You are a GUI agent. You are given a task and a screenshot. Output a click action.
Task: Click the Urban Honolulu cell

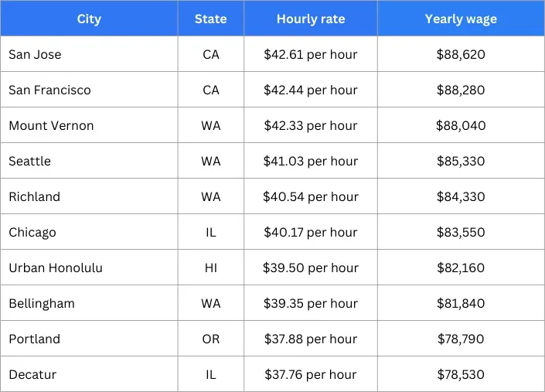point(56,268)
